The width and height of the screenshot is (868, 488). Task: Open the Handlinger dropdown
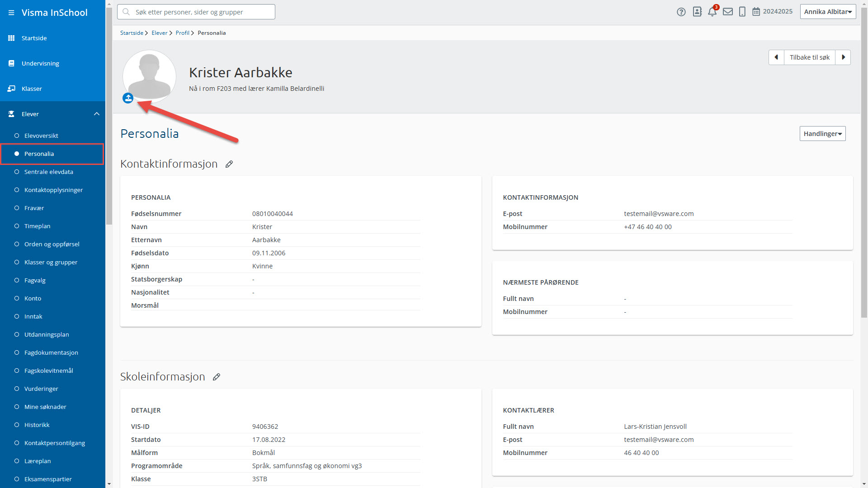822,134
